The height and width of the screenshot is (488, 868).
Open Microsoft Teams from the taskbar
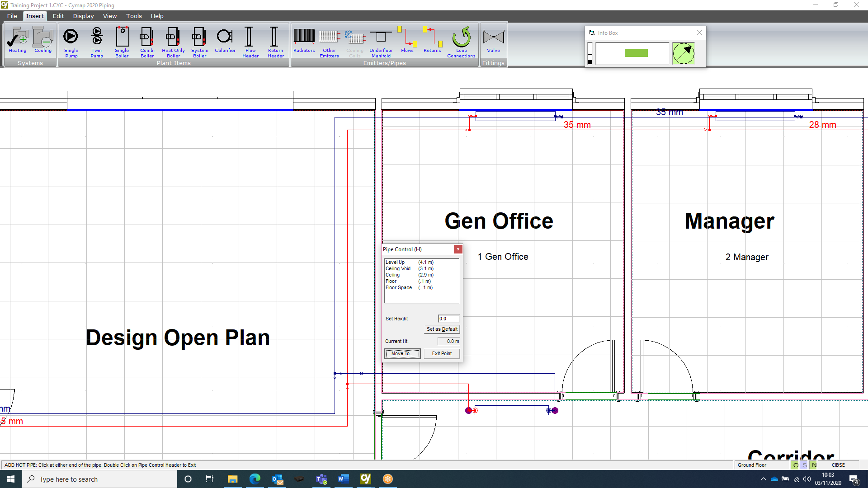coord(321,479)
